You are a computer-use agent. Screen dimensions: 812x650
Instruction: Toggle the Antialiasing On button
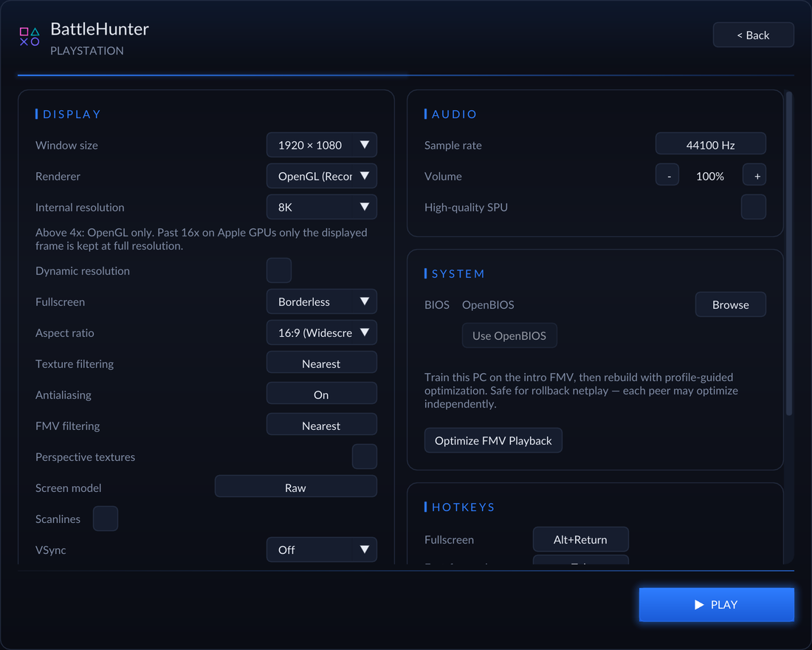(x=322, y=394)
